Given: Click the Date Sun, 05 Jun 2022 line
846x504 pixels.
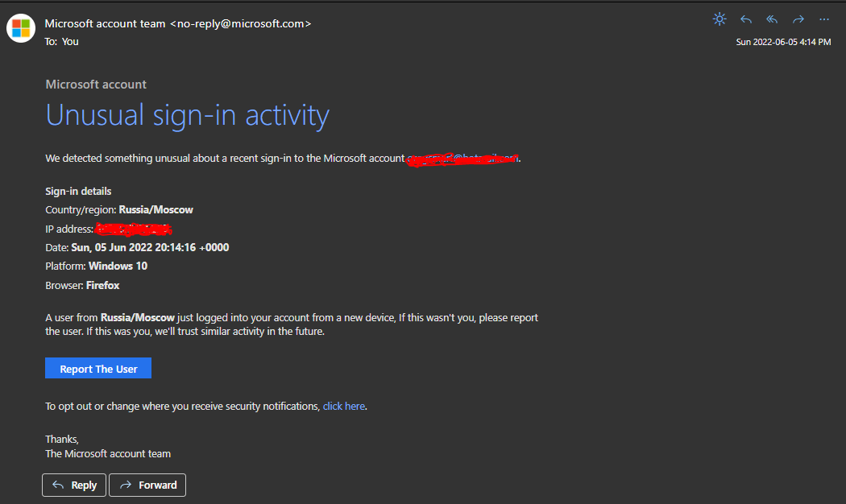Looking at the screenshot, I should (x=137, y=247).
